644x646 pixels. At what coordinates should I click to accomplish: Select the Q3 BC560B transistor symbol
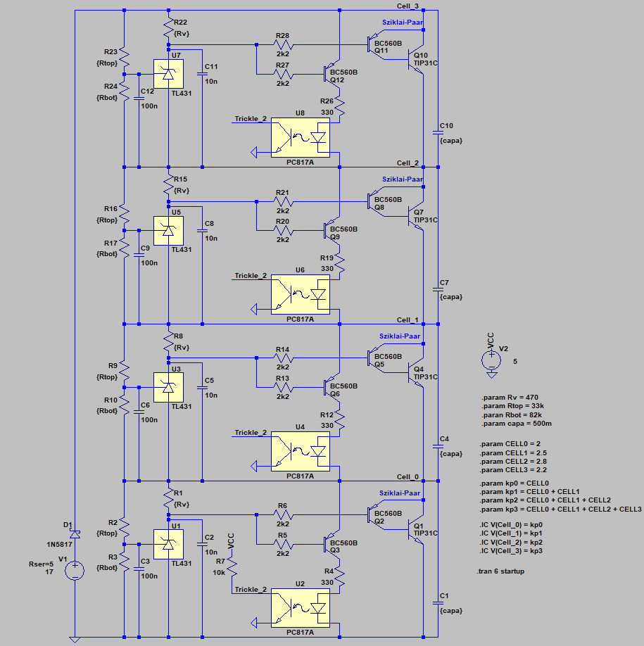(332, 544)
